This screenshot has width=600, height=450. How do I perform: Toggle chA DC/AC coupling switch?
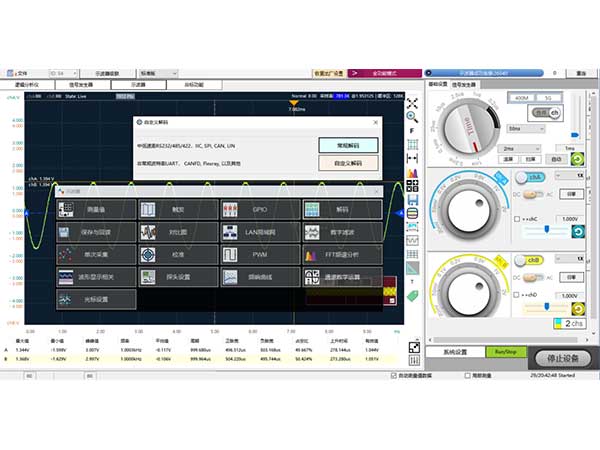(x=533, y=195)
